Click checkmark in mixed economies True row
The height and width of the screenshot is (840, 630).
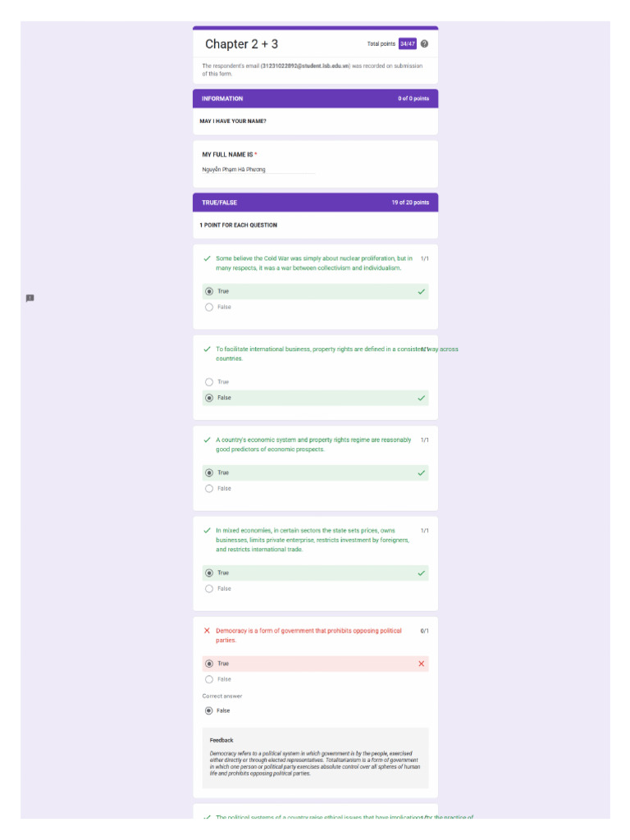coord(421,573)
